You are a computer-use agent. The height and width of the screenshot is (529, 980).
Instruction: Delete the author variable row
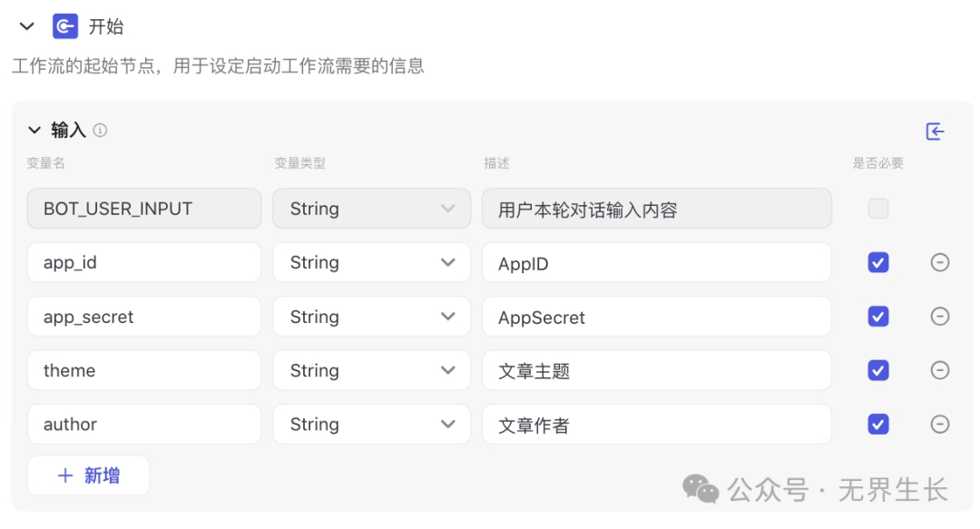[940, 424]
